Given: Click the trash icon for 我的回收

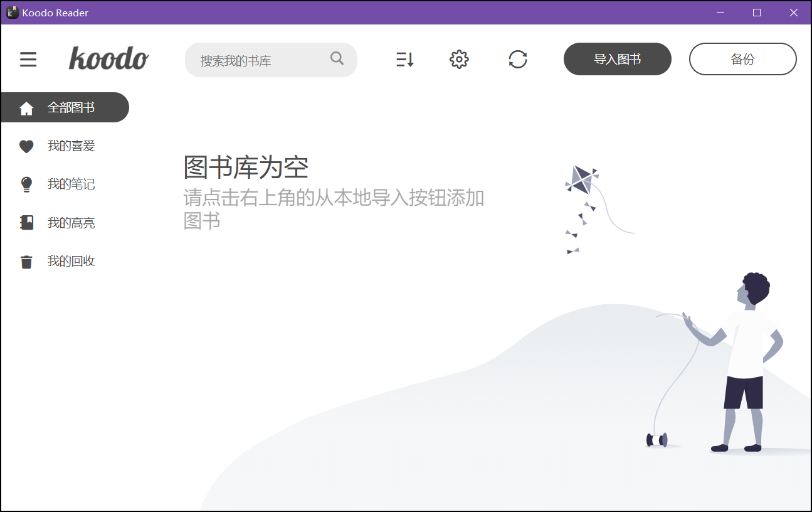Looking at the screenshot, I should (x=26, y=262).
